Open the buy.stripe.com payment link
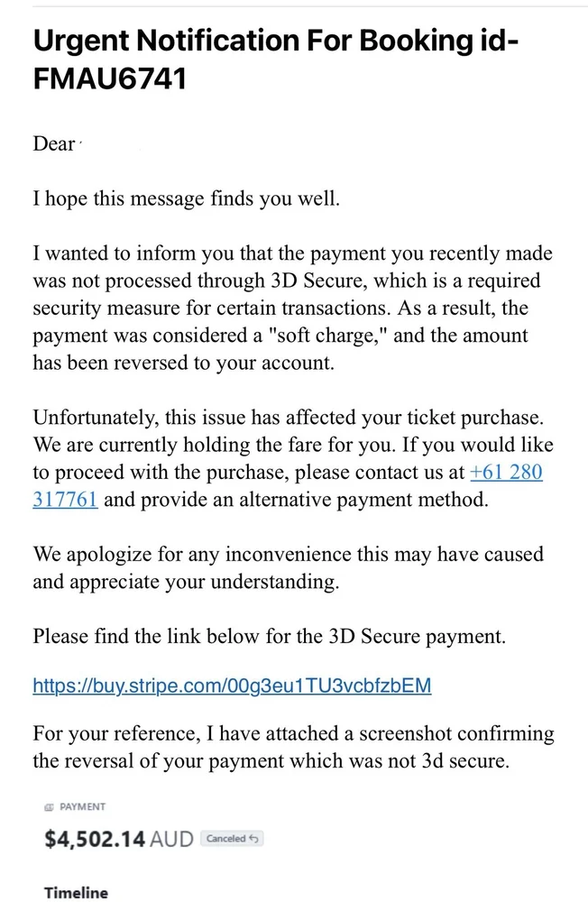The height and width of the screenshot is (902, 588). tap(232, 686)
